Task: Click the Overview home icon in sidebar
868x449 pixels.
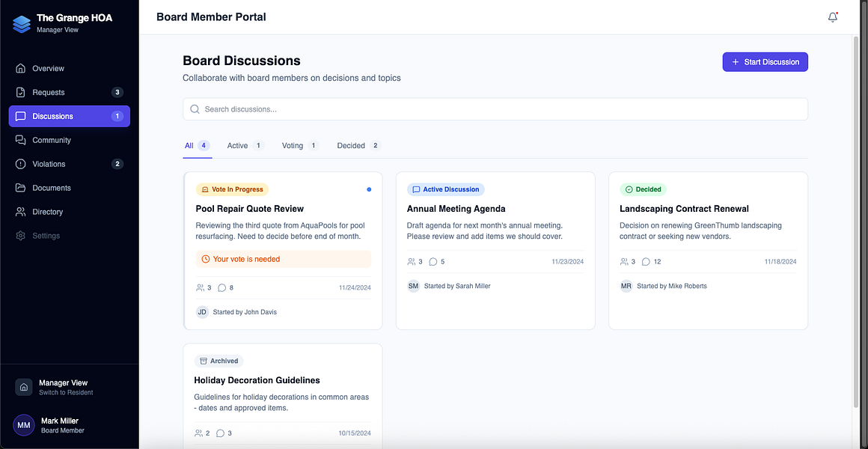Action: click(20, 69)
